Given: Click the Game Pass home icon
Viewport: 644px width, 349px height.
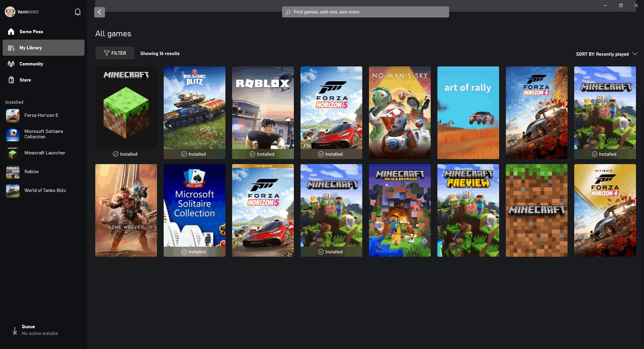Looking at the screenshot, I should 11,32.
